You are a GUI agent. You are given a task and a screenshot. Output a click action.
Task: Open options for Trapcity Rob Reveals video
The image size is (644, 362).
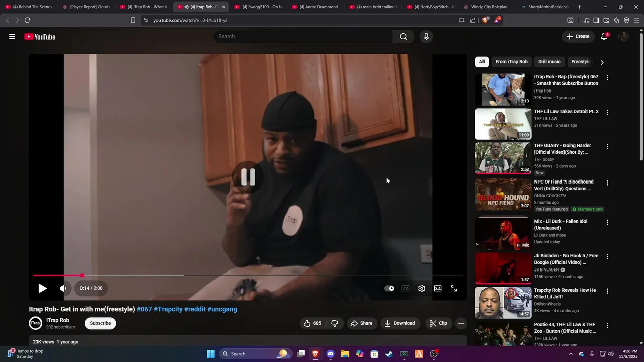pos(607,291)
